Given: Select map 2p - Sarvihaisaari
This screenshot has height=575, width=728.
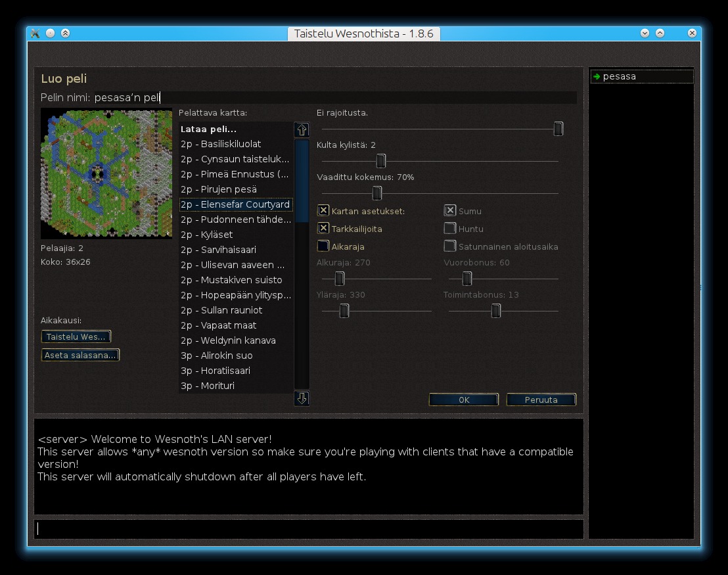Looking at the screenshot, I should pyautogui.click(x=236, y=250).
